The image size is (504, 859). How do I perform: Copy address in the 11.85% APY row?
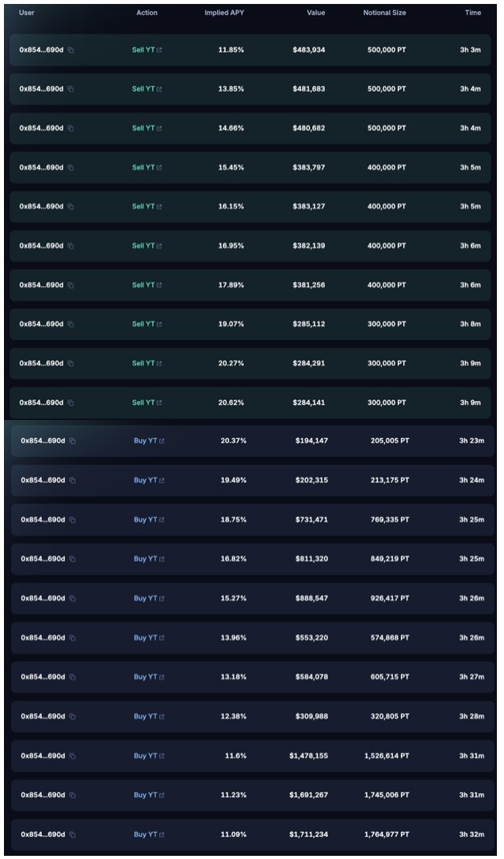[71, 50]
